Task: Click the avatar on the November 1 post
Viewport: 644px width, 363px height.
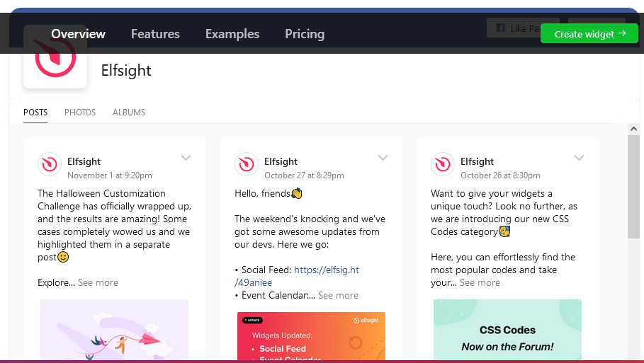Action: click(x=50, y=164)
